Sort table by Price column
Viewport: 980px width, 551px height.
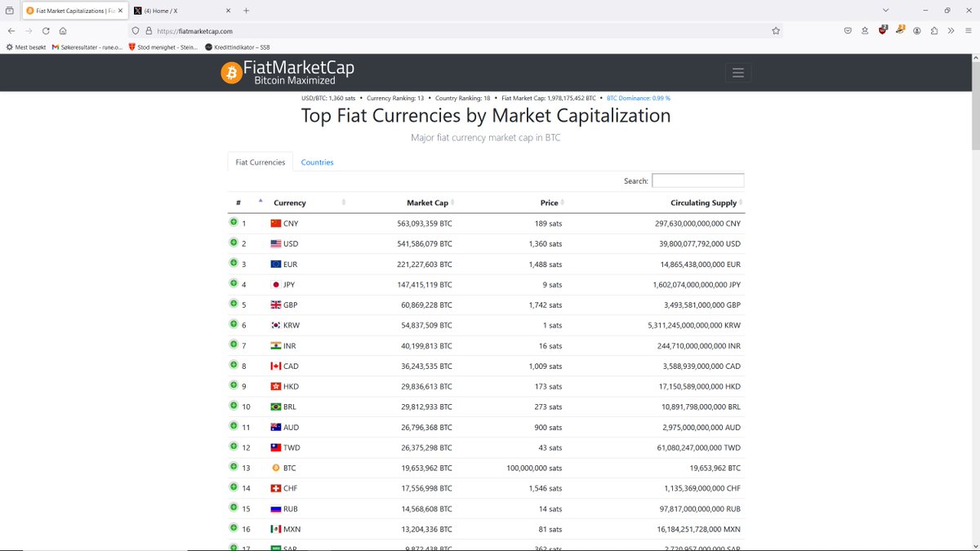click(x=513, y=202)
